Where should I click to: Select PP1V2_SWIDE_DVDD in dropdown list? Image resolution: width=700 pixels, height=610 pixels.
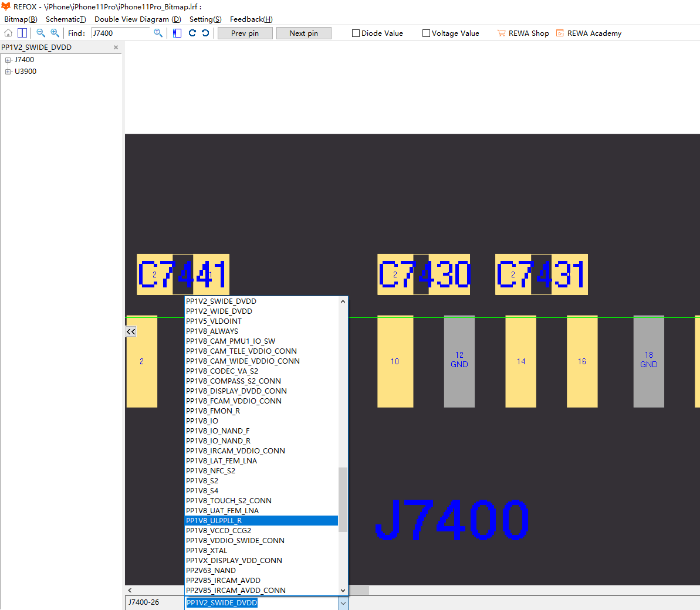point(261,301)
